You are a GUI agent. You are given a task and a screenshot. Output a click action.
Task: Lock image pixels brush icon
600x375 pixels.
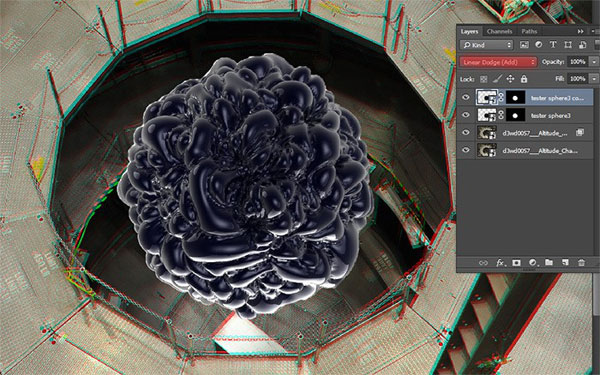pyautogui.click(x=497, y=79)
